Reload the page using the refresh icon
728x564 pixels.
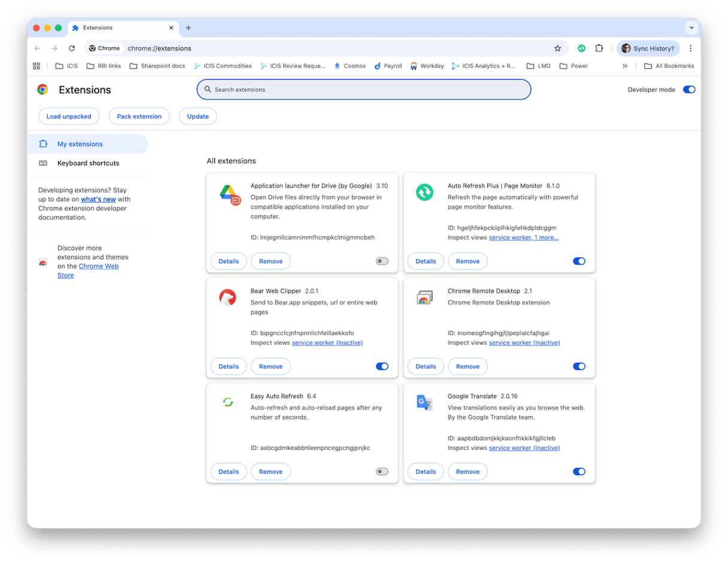(72, 48)
